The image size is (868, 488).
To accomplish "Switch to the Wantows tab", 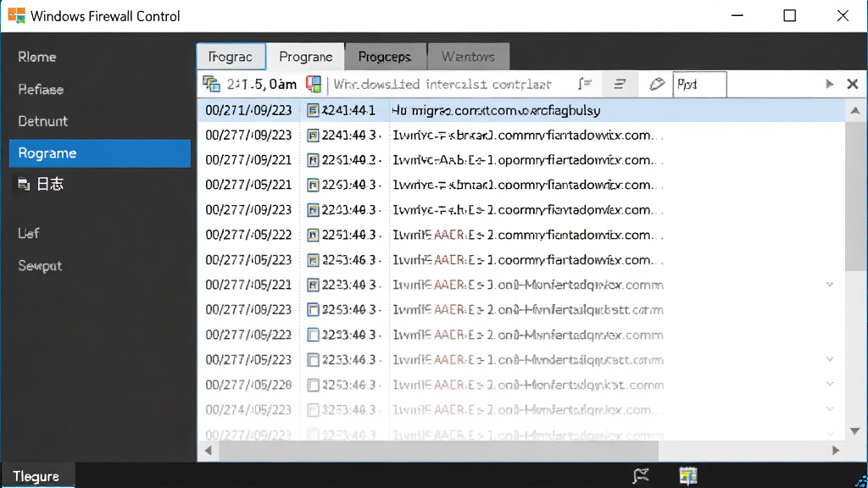I will coord(468,57).
